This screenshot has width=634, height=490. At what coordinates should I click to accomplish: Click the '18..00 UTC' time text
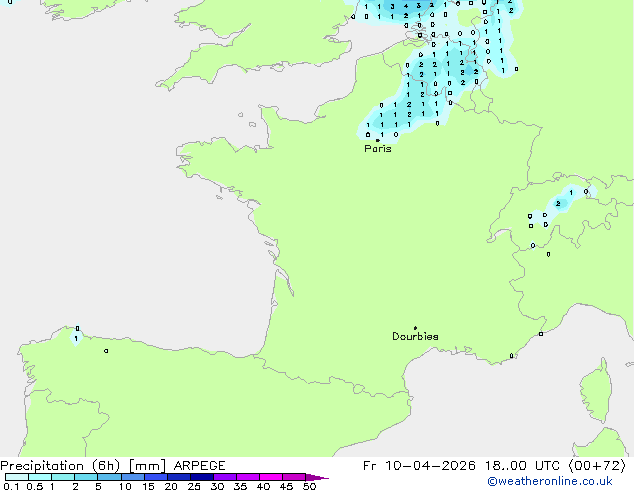(522, 466)
